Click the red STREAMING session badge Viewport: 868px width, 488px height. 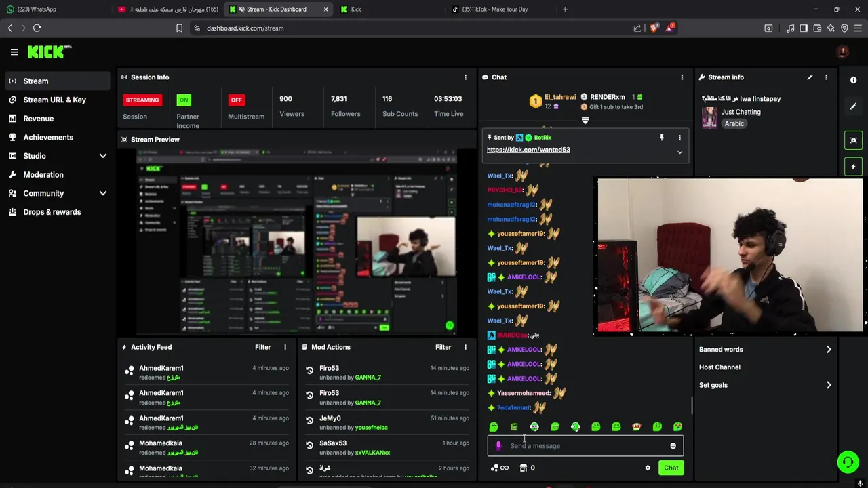[x=142, y=100]
